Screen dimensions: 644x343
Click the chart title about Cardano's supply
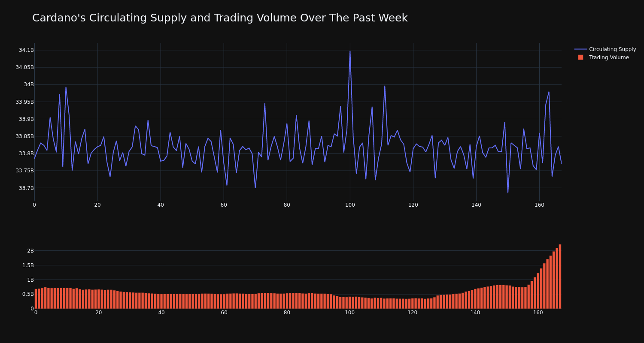click(x=220, y=18)
